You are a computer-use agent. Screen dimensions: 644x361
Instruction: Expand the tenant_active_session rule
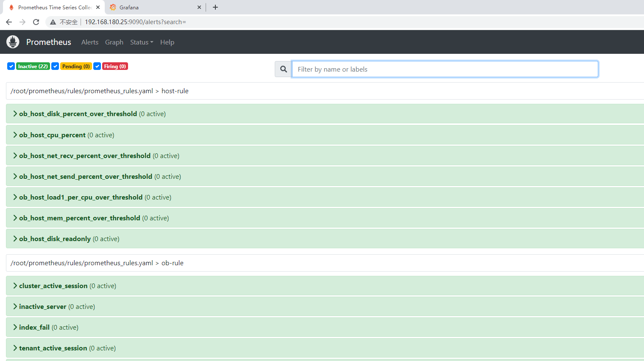[x=325, y=348]
